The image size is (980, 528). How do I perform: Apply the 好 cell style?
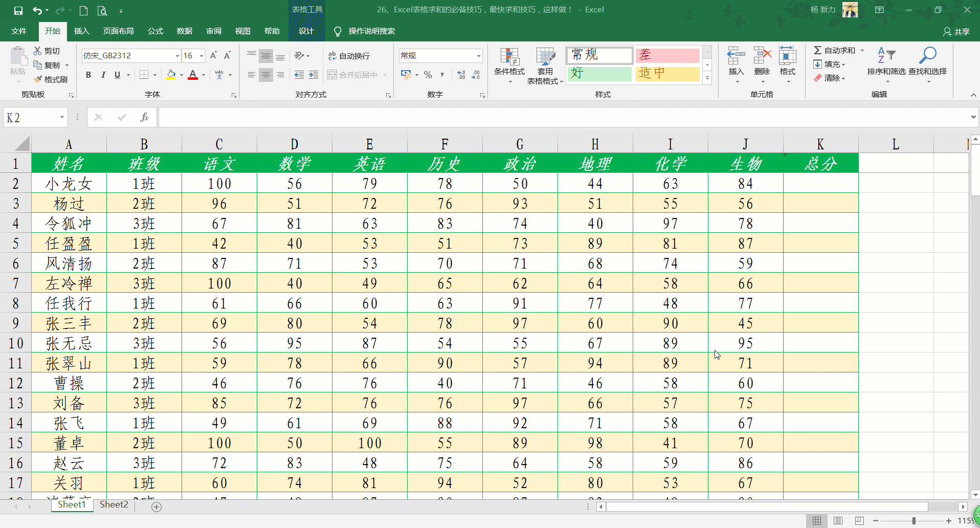pos(599,73)
